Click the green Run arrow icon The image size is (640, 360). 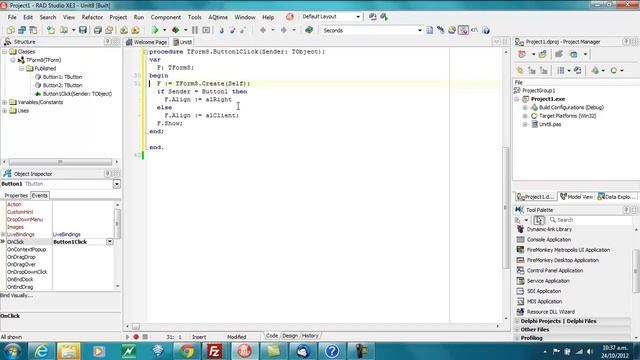155,30
